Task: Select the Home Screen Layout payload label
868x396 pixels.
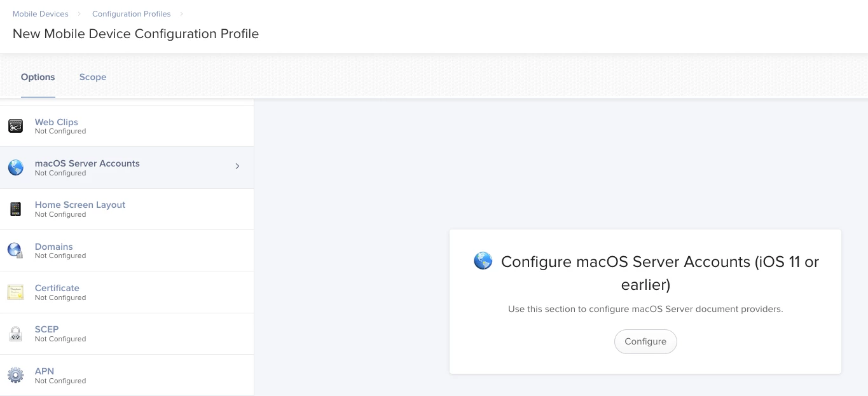Action: tap(80, 205)
